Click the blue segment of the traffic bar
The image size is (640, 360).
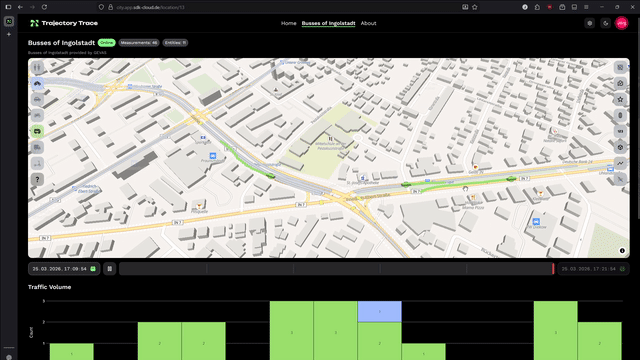point(380,311)
